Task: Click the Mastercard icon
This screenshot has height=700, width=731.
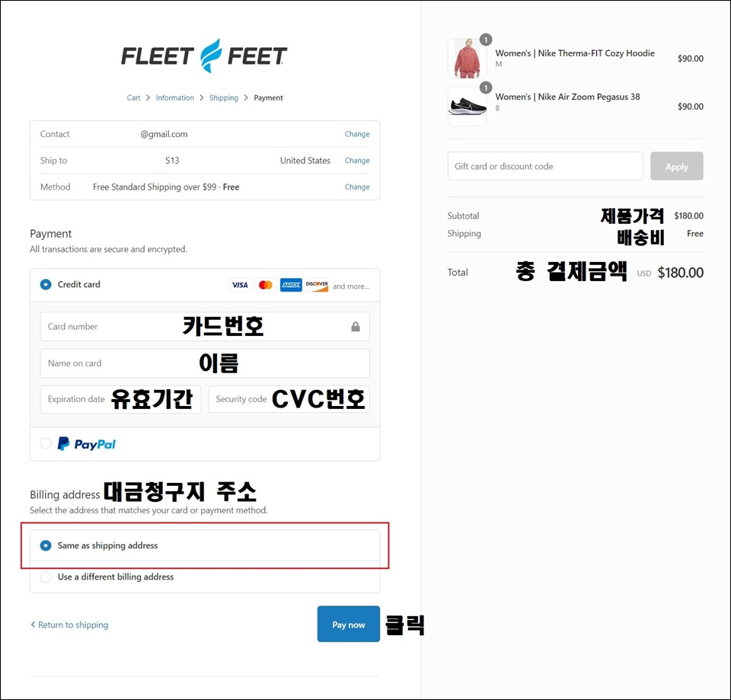Action: click(x=265, y=285)
